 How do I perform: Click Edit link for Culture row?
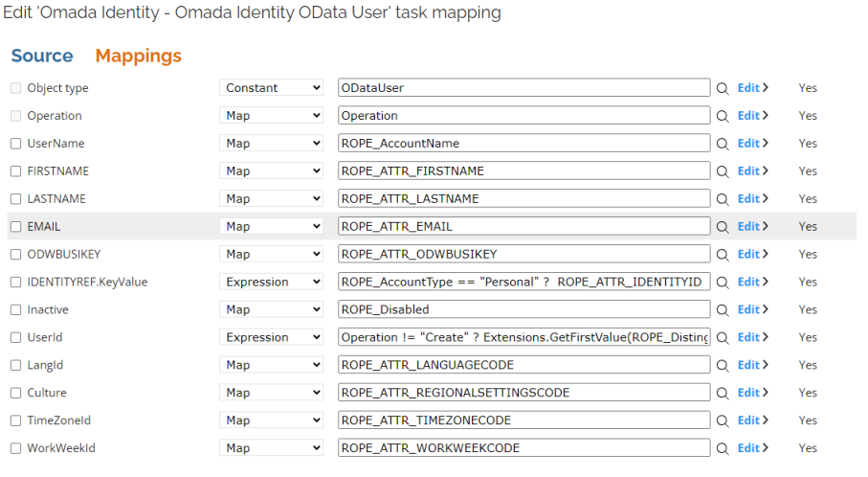(752, 393)
